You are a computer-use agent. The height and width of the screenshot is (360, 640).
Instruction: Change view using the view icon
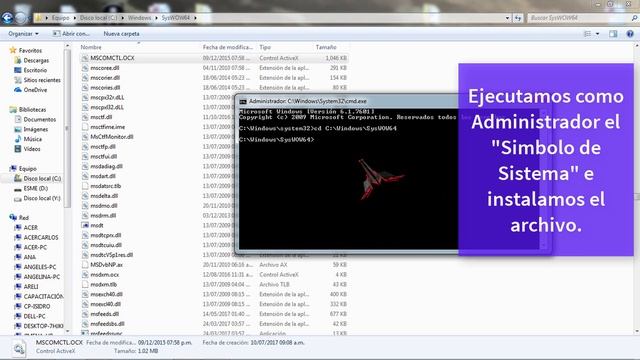click(x=587, y=34)
